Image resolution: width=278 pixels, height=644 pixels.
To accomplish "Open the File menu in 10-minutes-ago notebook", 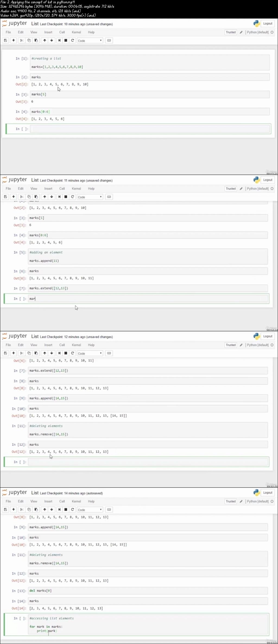I will click(x=8, y=32).
